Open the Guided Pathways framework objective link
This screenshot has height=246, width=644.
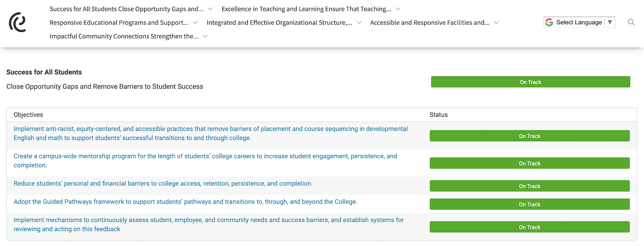pos(185,202)
